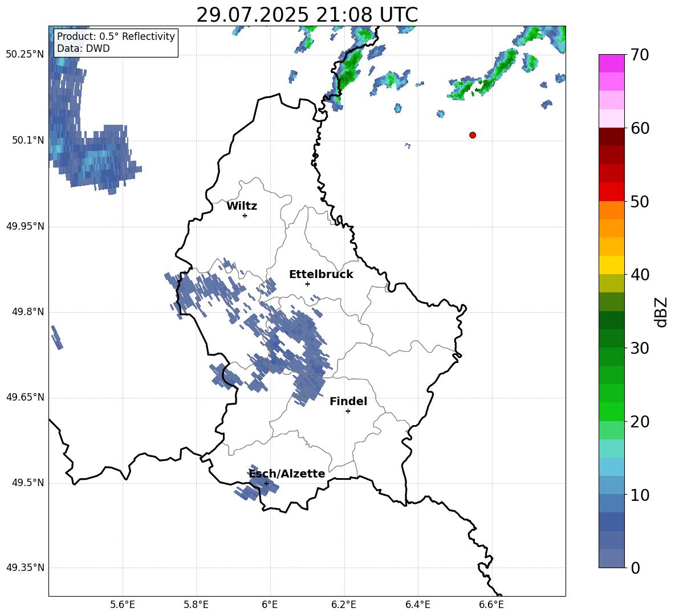The height and width of the screenshot is (616, 675).
Task: Click the 5.6°E longitude label
Action: coord(123,605)
